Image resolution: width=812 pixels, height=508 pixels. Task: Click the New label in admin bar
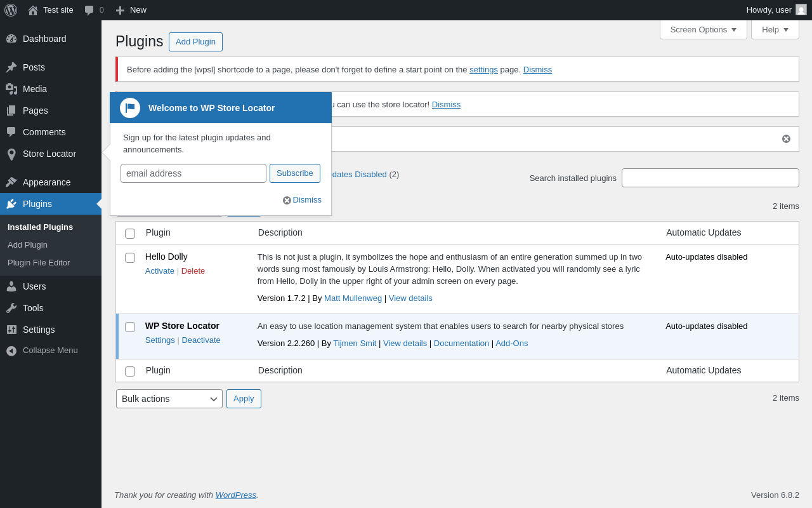pyautogui.click(x=138, y=10)
